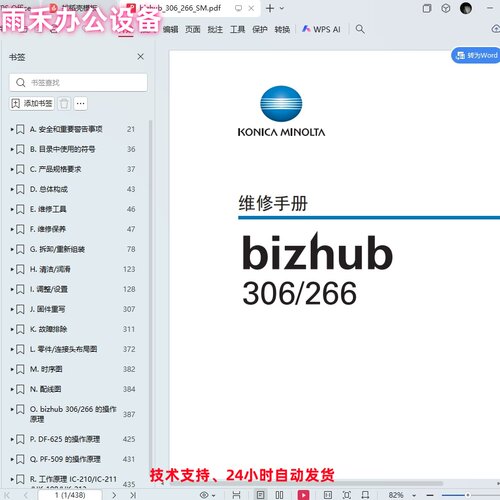Click the bookmark search field
Screen dimensions: 500x500
click(x=78, y=82)
